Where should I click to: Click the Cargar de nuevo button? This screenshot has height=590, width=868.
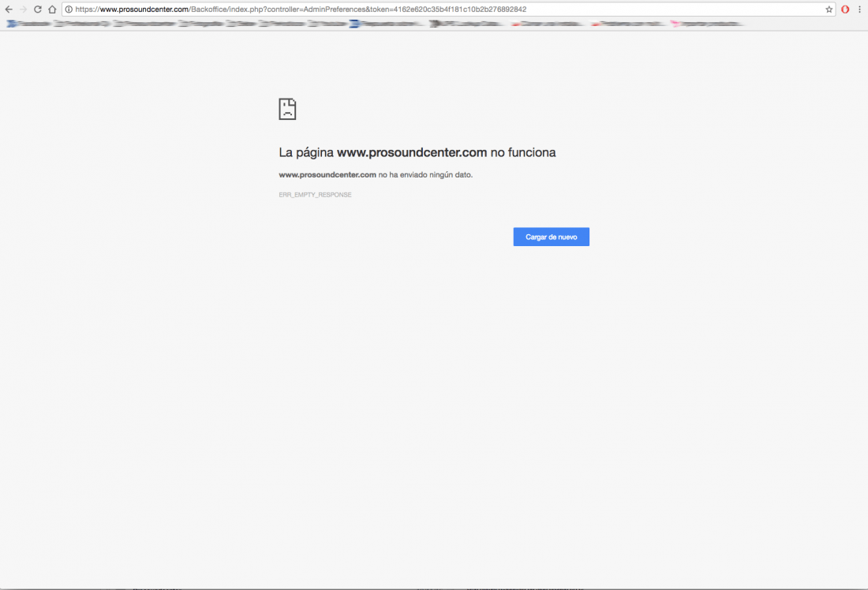tap(552, 237)
